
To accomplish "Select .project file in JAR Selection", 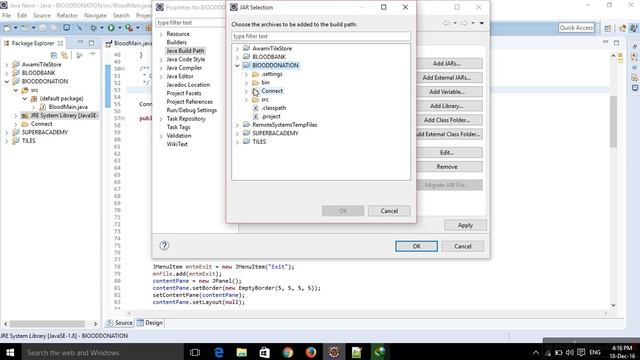I will [271, 117].
